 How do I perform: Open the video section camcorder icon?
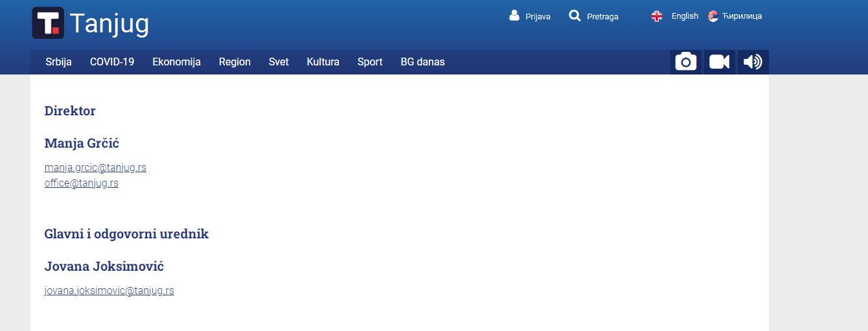coord(720,62)
